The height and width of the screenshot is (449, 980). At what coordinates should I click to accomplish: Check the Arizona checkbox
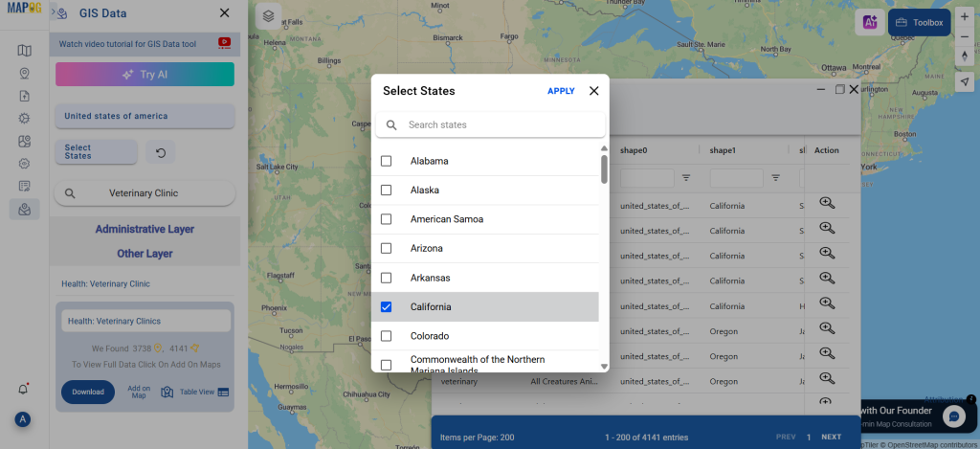387,248
